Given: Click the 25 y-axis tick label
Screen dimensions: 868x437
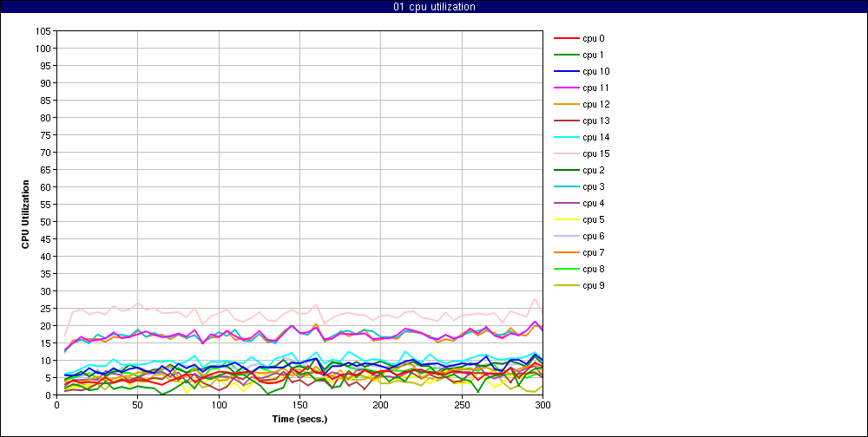Looking at the screenshot, I should [47, 309].
